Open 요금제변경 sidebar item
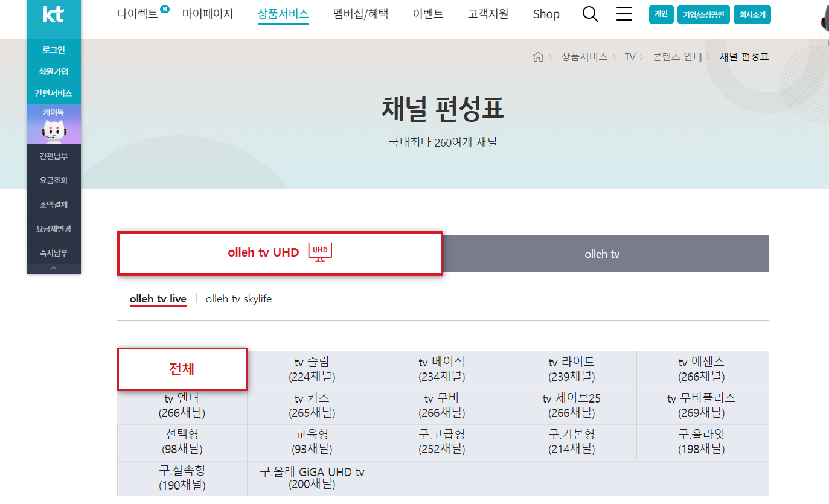The image size is (829, 504). 54,229
